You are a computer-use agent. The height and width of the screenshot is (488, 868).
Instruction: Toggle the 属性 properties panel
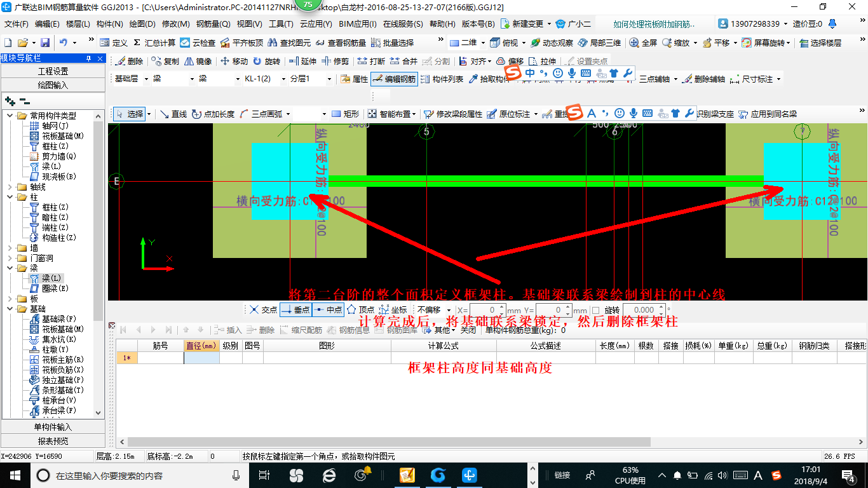[x=355, y=79]
